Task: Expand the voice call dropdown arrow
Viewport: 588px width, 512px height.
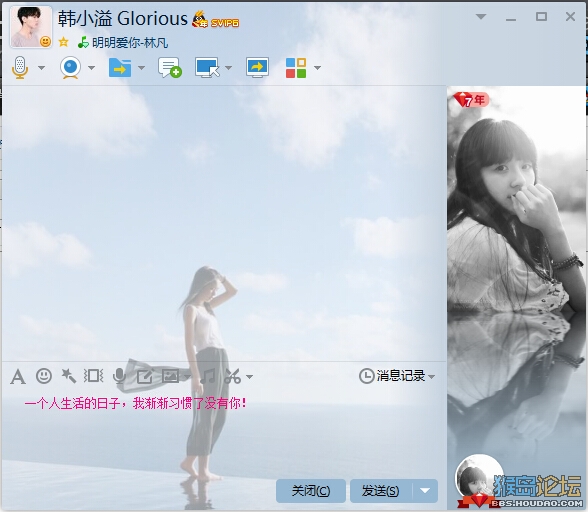Action: (x=42, y=68)
